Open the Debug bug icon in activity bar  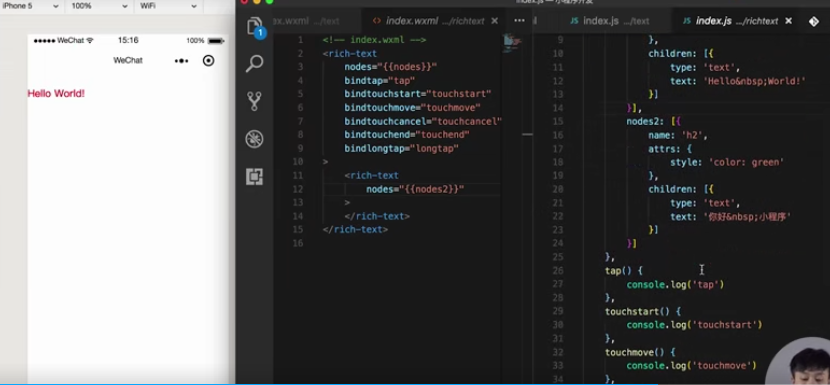[x=255, y=139]
